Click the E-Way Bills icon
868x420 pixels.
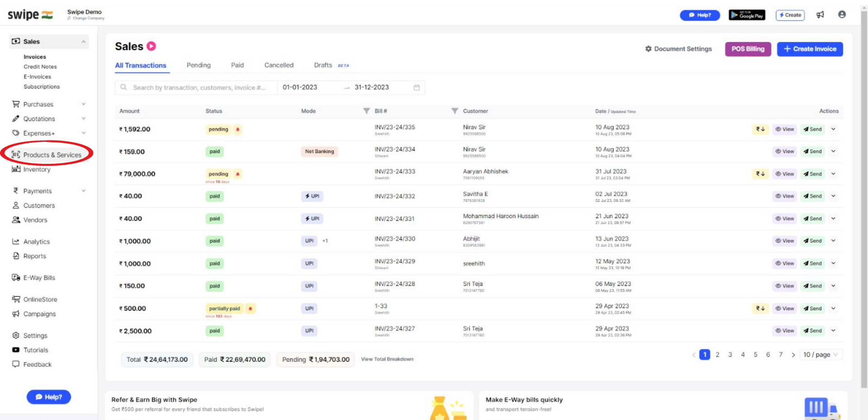pyautogui.click(x=16, y=277)
